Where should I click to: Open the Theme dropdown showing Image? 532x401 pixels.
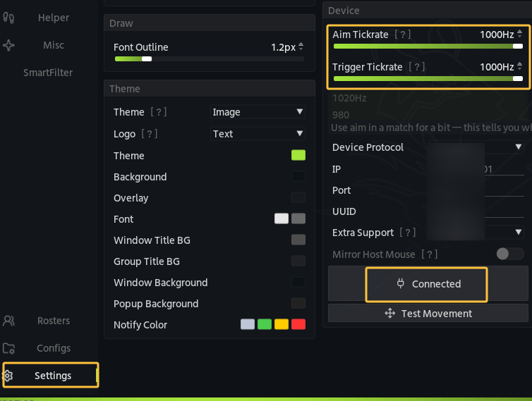pos(258,112)
